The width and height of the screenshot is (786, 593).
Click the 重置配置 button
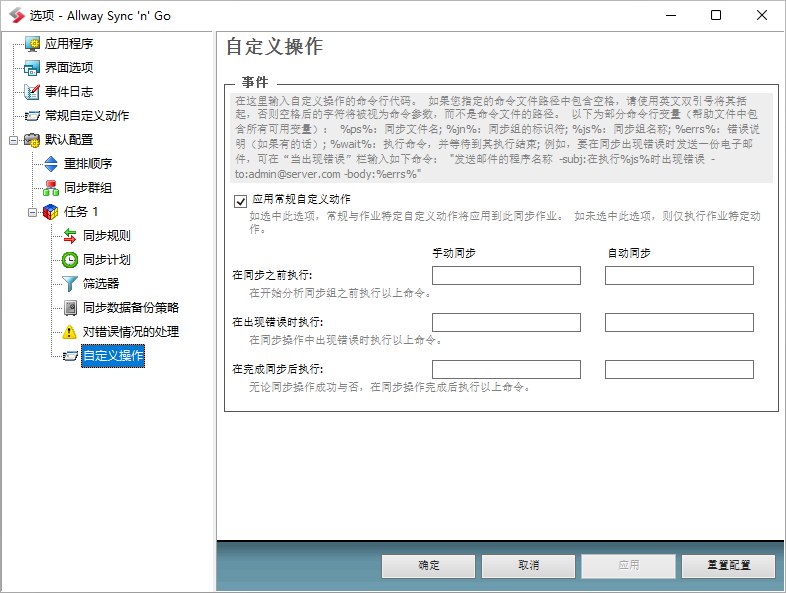click(x=728, y=565)
